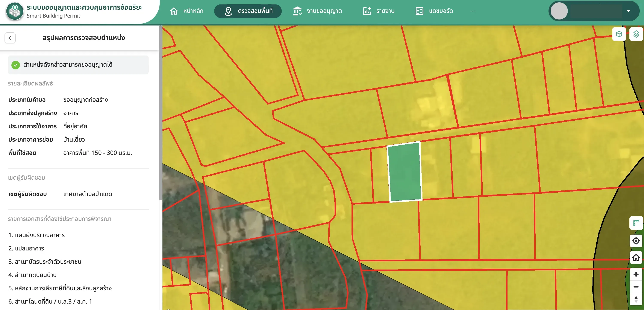Click the user profile avatar
This screenshot has width=644, height=310.
(x=559, y=11)
